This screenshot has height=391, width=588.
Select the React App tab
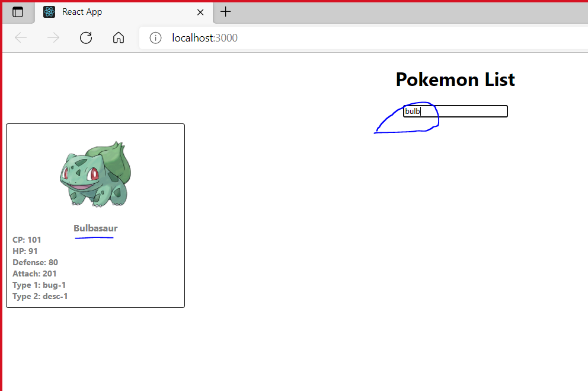(x=124, y=12)
